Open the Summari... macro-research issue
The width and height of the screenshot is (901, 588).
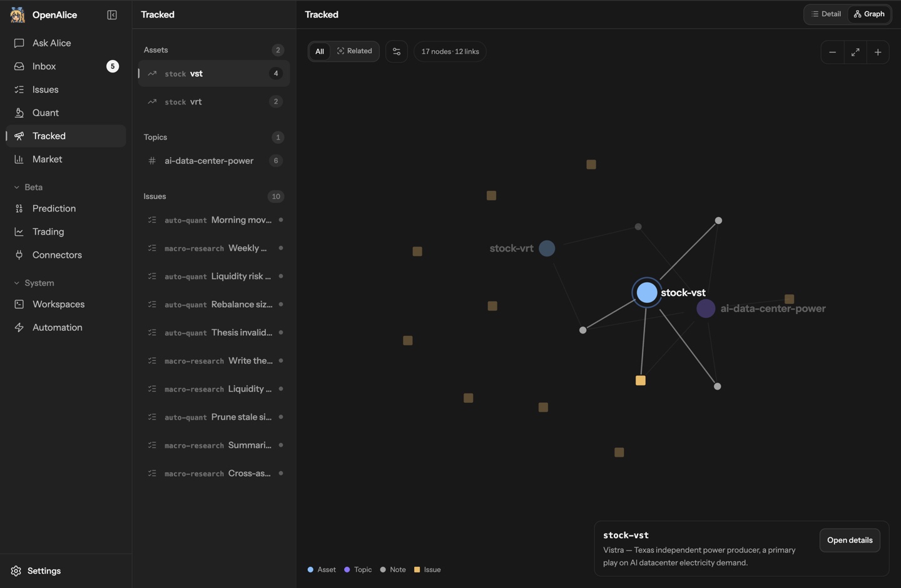[x=214, y=445]
